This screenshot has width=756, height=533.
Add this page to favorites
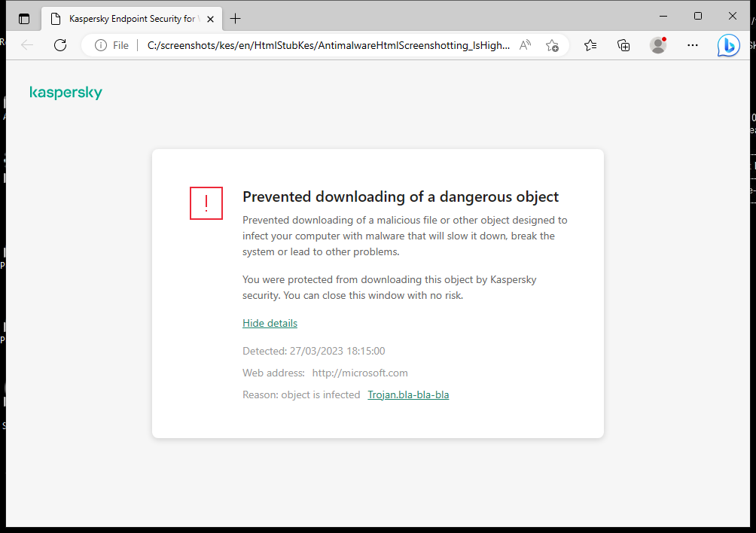tap(552, 45)
